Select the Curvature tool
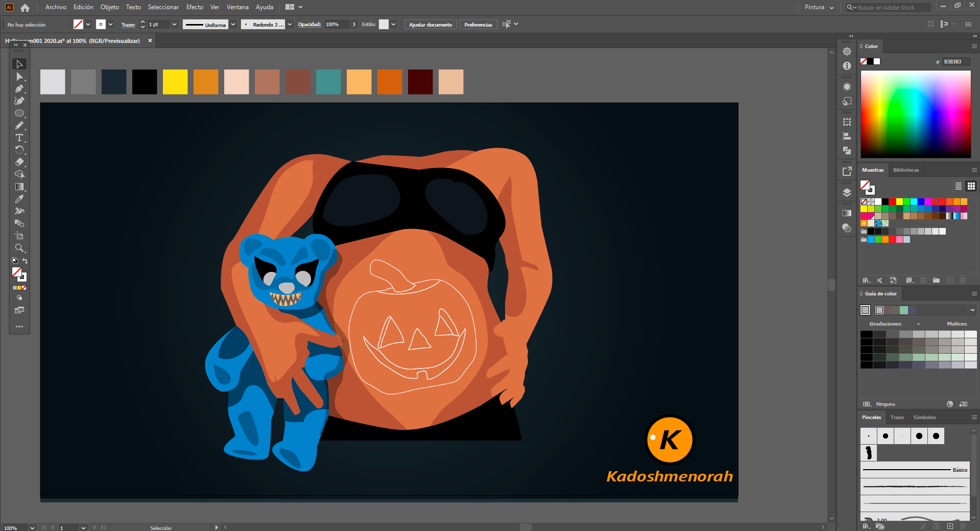This screenshot has height=531, width=980. pos(19,101)
